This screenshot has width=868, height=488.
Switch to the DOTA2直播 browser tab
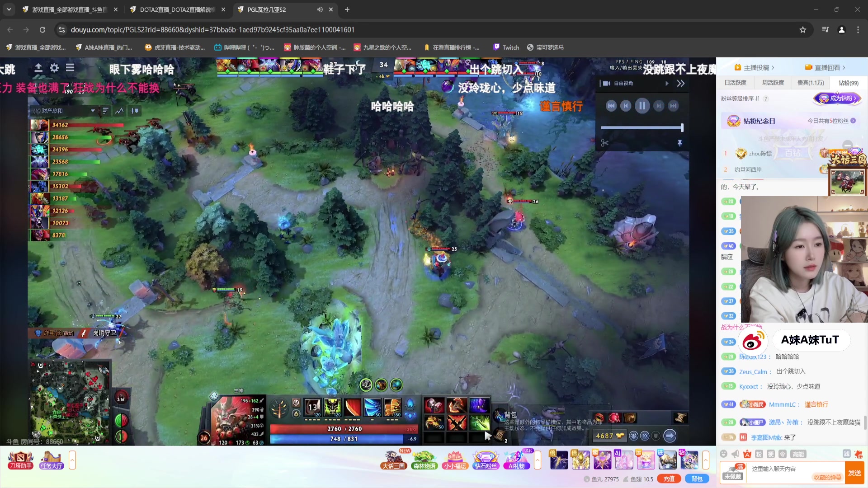[177, 9]
